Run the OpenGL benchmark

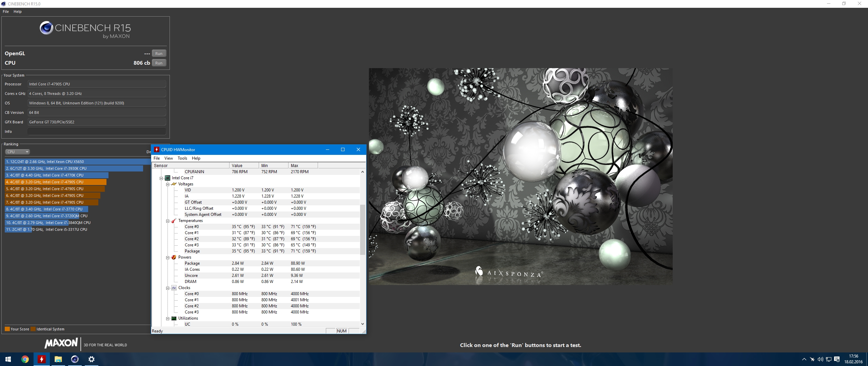coord(159,54)
